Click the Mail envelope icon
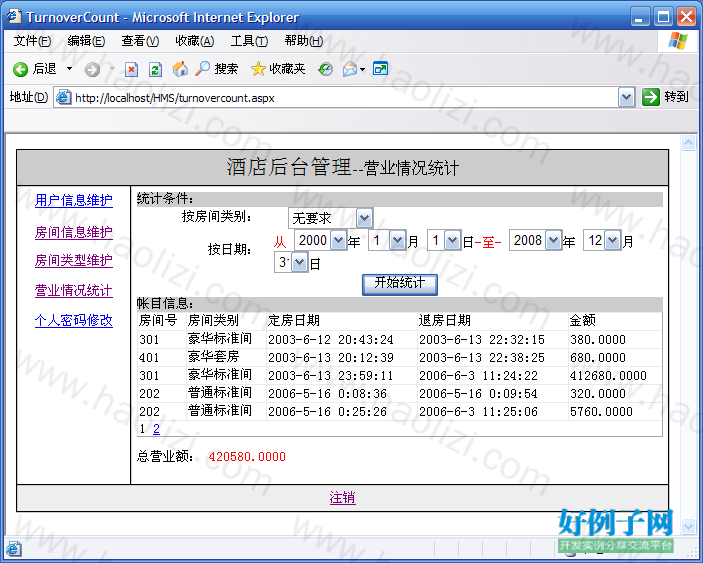Screen dimensions: 703x563 pos(350,69)
